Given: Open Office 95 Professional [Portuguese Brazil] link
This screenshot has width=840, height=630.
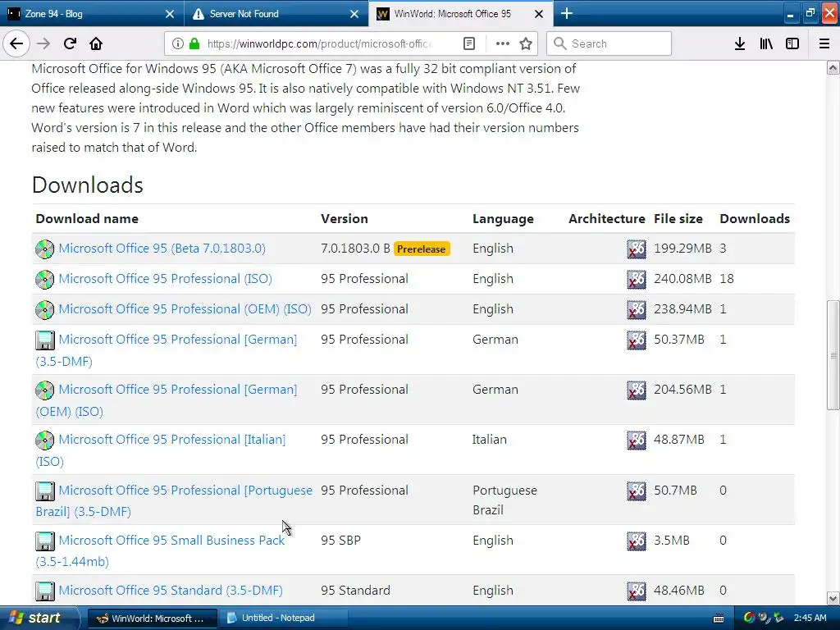Looking at the screenshot, I should click(185, 491).
